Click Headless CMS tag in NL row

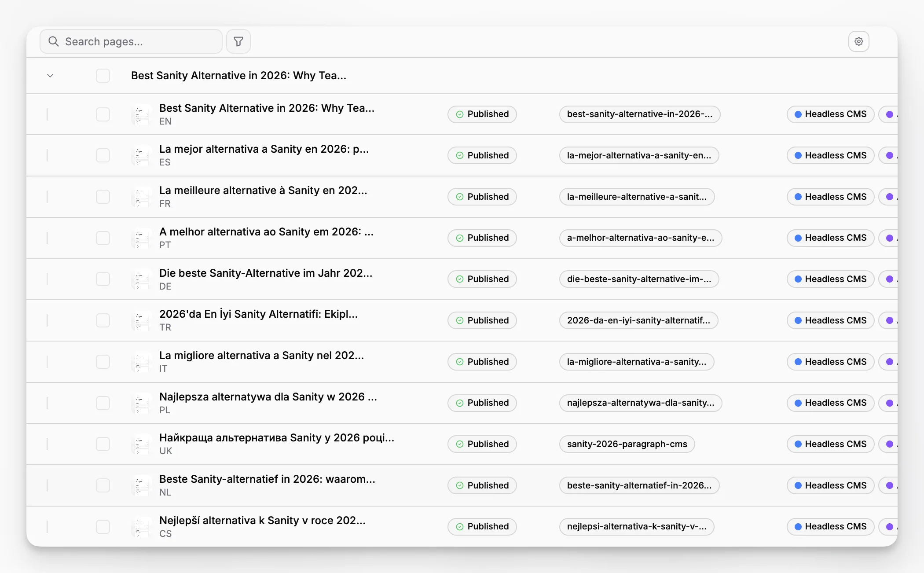pyautogui.click(x=830, y=485)
